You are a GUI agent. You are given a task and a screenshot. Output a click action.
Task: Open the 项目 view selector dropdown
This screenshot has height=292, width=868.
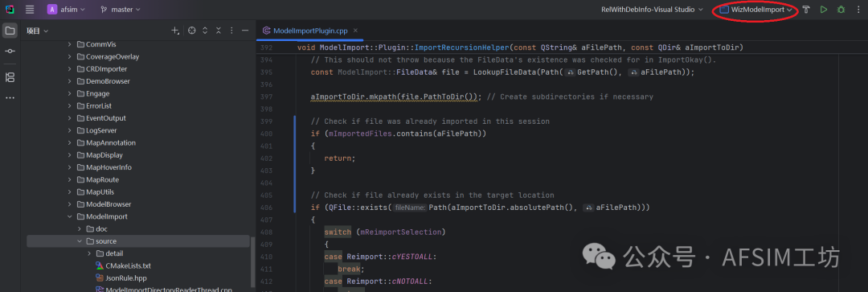[38, 31]
